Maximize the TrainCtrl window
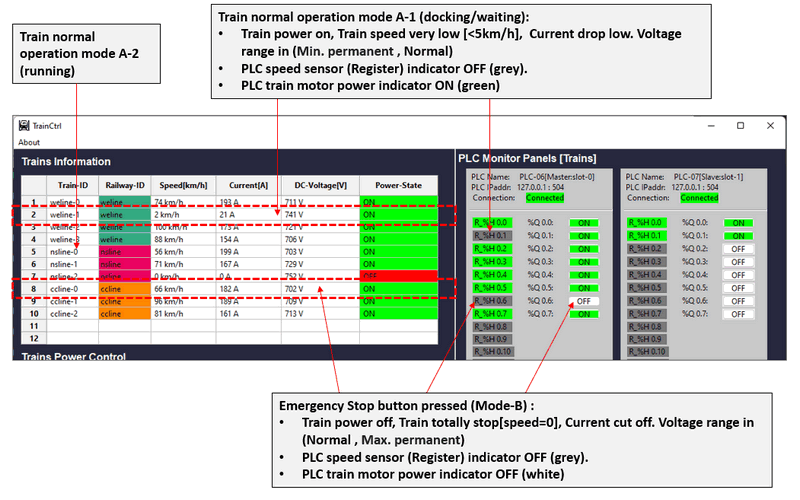The height and width of the screenshot is (500, 800). tap(740, 126)
